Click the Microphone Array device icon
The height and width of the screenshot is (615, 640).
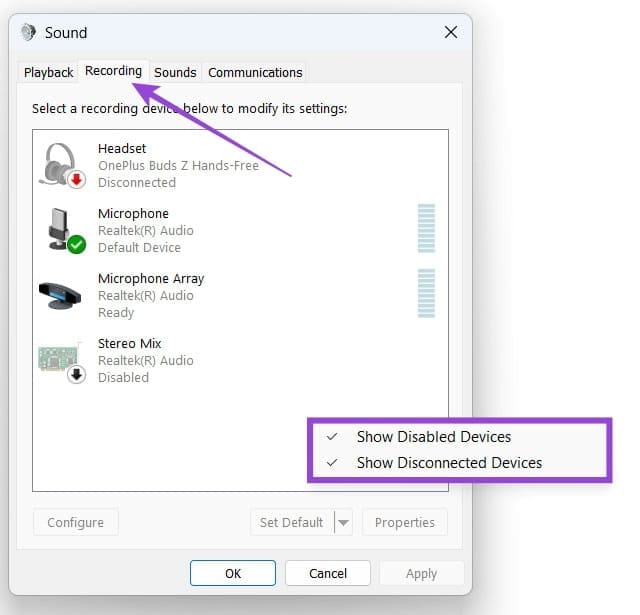point(60,295)
